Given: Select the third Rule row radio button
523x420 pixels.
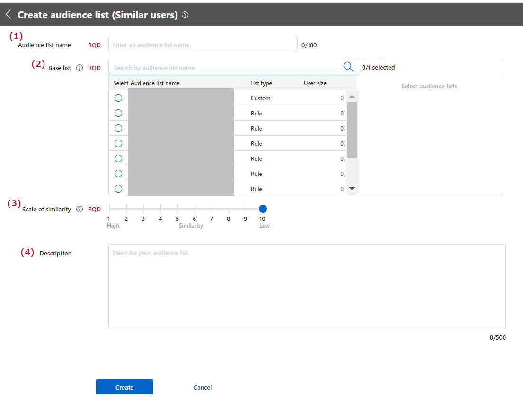Looking at the screenshot, I should [118, 143].
